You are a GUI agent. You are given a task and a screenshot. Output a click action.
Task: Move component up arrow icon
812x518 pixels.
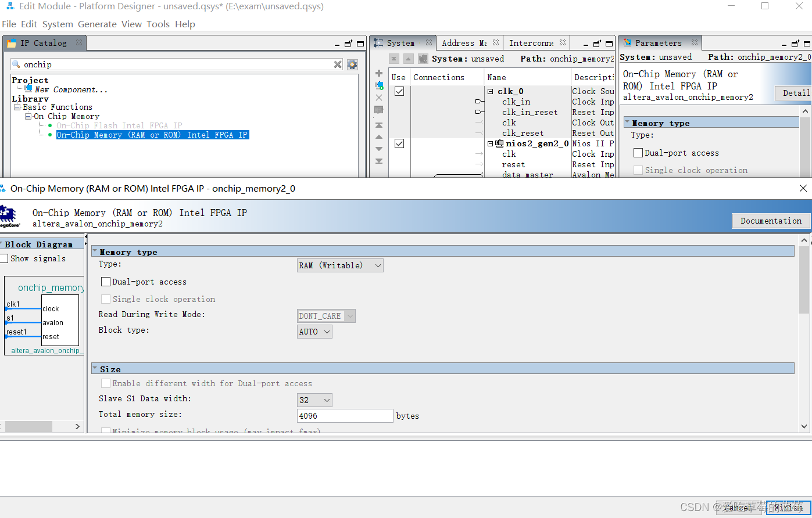point(379,137)
